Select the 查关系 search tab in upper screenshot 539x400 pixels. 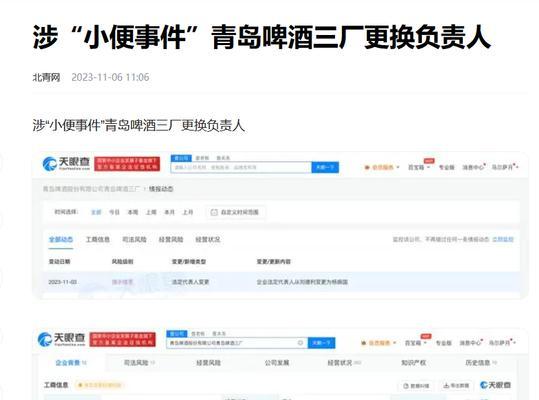pyautogui.click(x=223, y=158)
